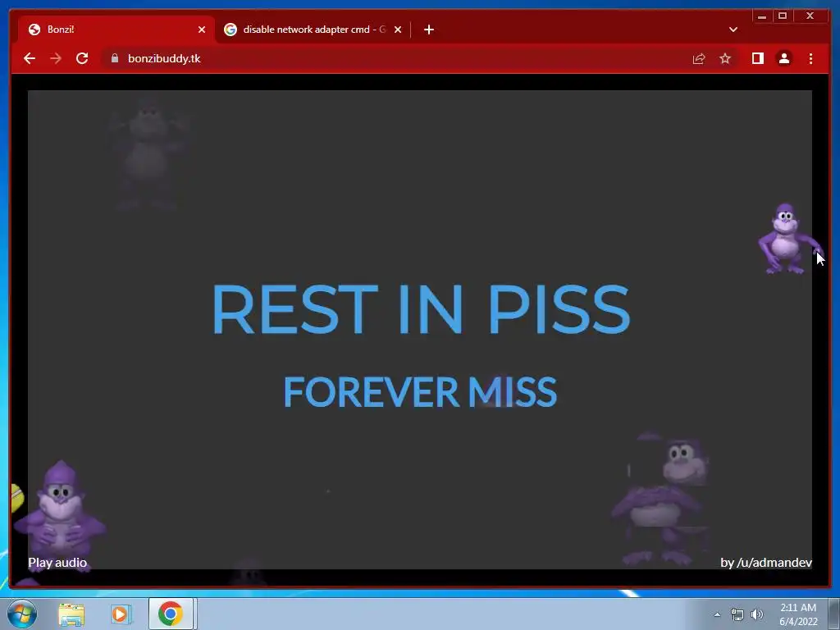Show hidden system tray icons

coord(717,614)
